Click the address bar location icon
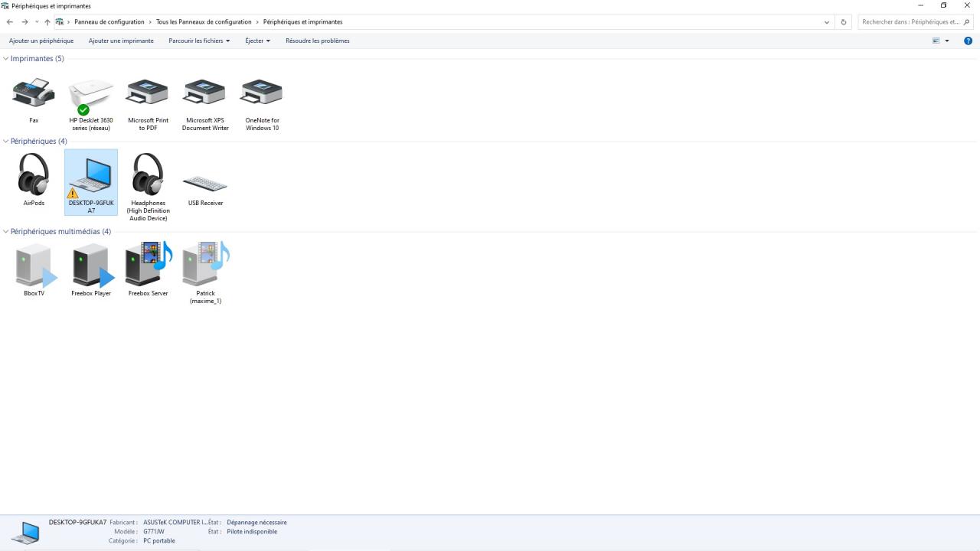This screenshot has width=980, height=551. (x=60, y=22)
